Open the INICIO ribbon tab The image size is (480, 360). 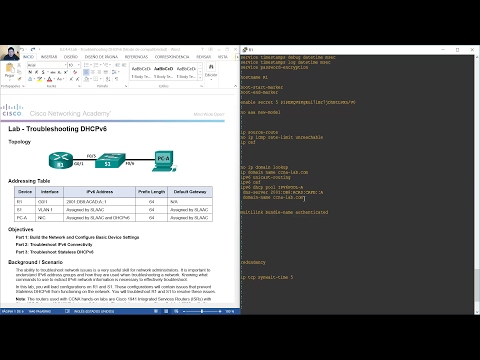pos(28,57)
